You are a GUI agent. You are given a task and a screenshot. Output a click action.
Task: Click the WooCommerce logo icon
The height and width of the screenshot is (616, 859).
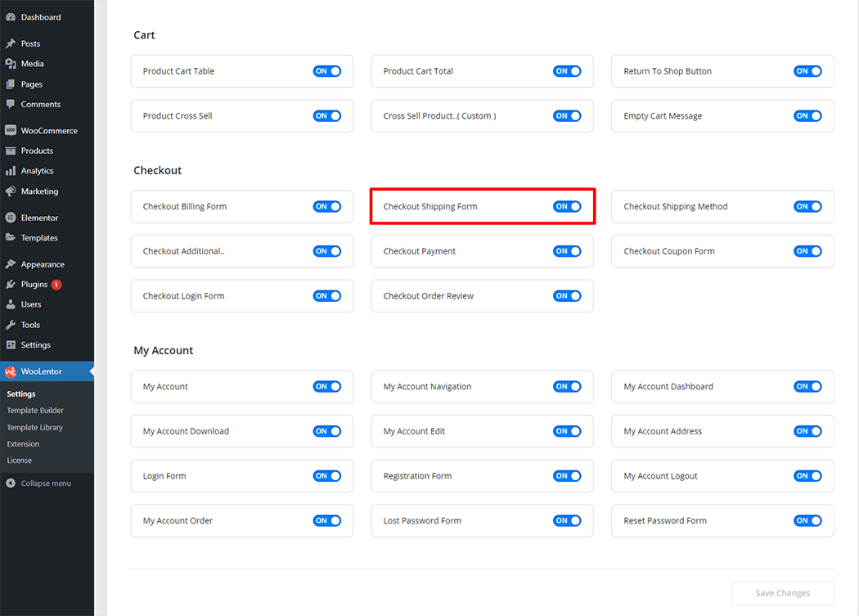(x=11, y=131)
